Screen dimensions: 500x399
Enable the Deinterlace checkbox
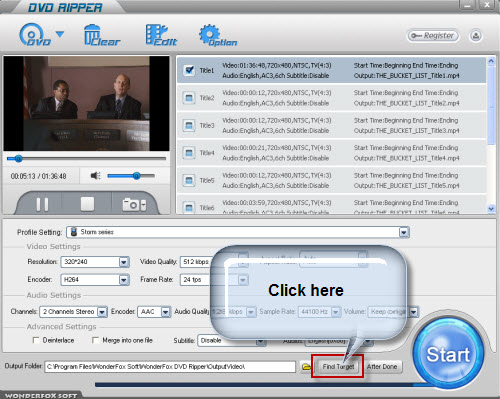pyautogui.click(x=36, y=340)
